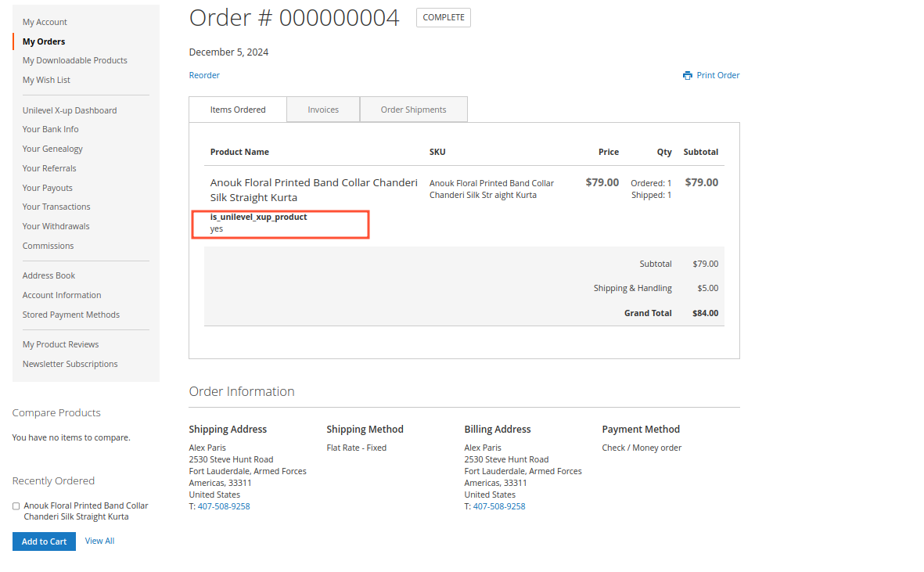
Task: View Your Genealogy page
Action: pyautogui.click(x=52, y=149)
